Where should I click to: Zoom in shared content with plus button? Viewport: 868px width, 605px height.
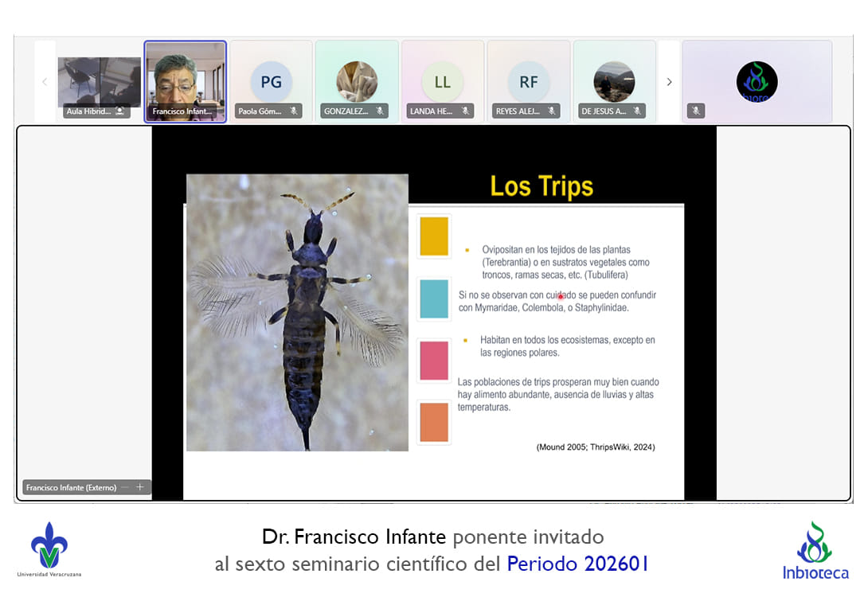(x=140, y=487)
